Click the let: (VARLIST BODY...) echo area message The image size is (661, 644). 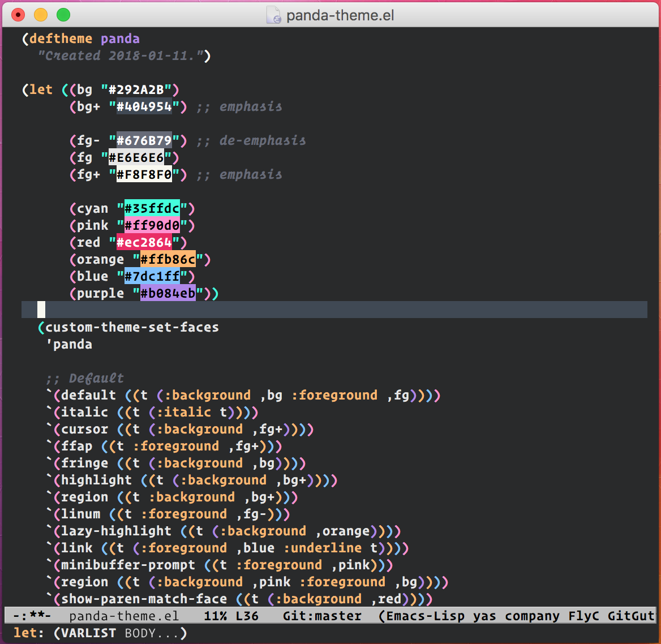(100, 633)
